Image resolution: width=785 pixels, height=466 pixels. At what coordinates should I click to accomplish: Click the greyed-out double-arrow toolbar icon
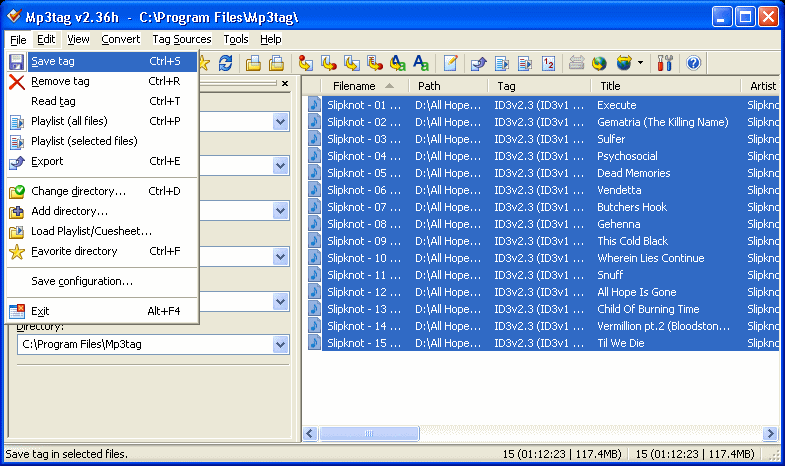pos(576,63)
